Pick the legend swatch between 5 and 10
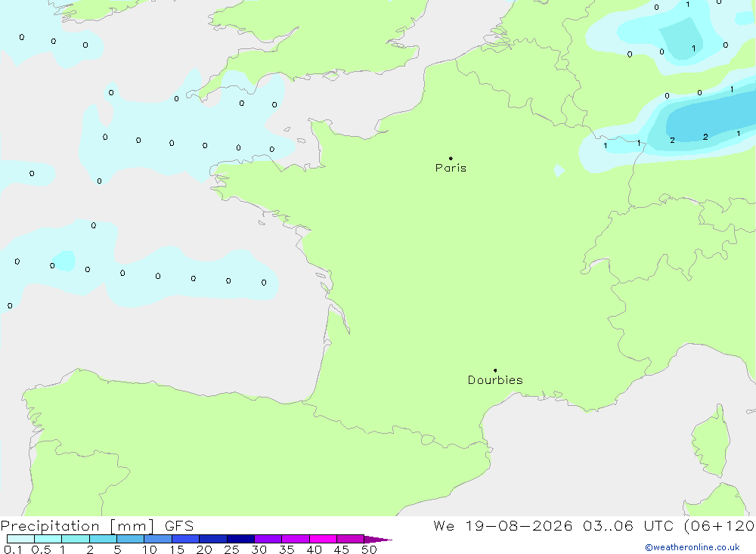The width and height of the screenshot is (756, 554). 130,539
